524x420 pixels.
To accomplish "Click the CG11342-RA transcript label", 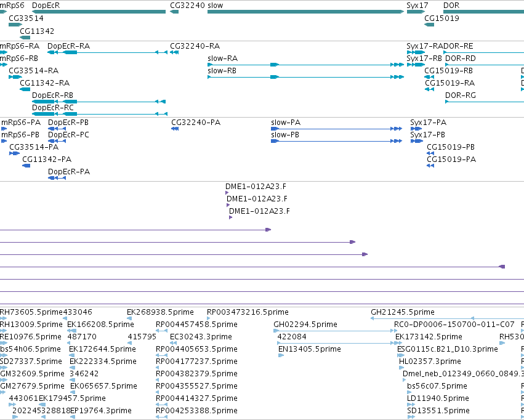I will click(44, 83).
